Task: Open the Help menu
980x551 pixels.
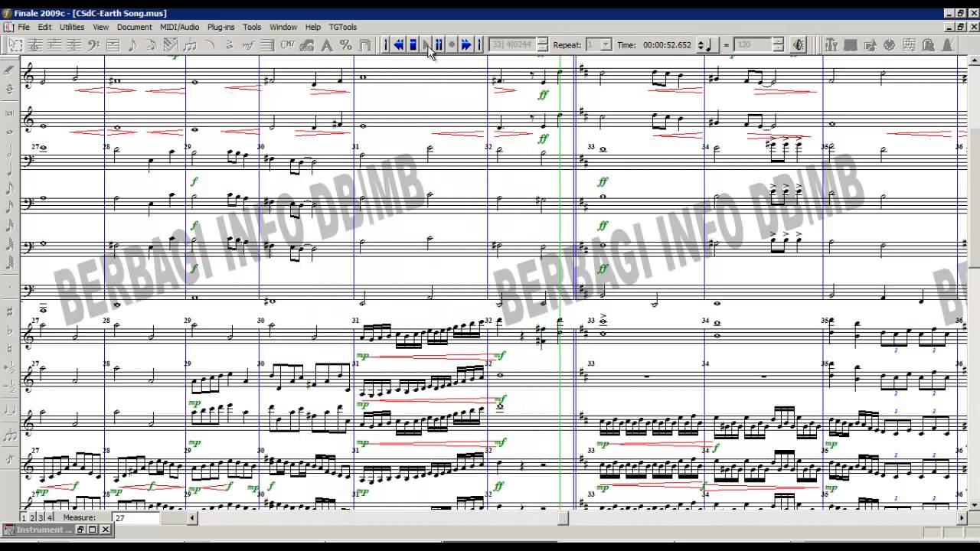Action: pyautogui.click(x=313, y=27)
